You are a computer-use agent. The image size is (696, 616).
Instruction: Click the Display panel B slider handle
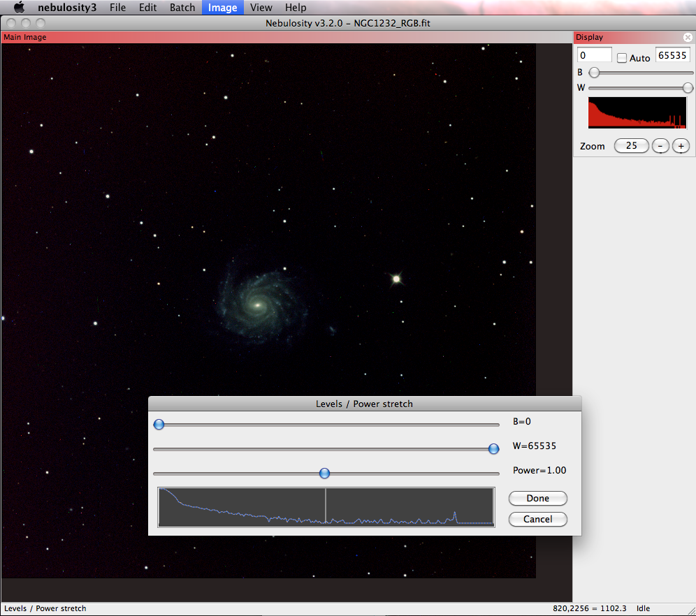pyautogui.click(x=594, y=73)
